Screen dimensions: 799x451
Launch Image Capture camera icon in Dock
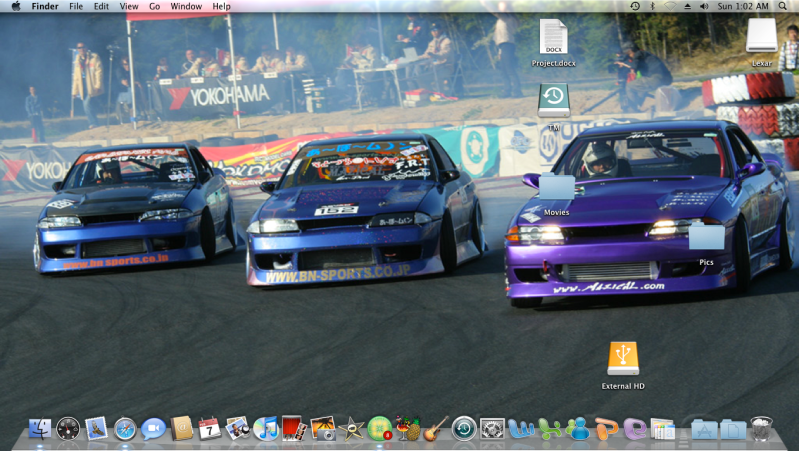click(323, 428)
